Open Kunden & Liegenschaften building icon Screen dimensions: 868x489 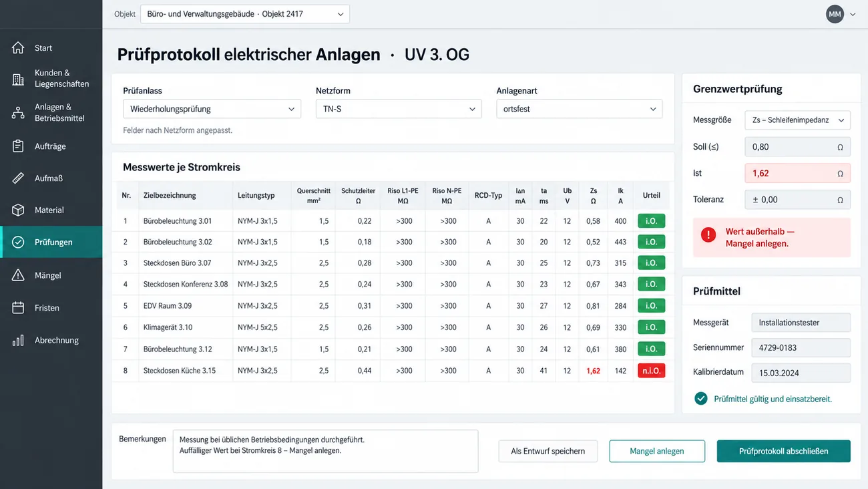[x=18, y=79]
